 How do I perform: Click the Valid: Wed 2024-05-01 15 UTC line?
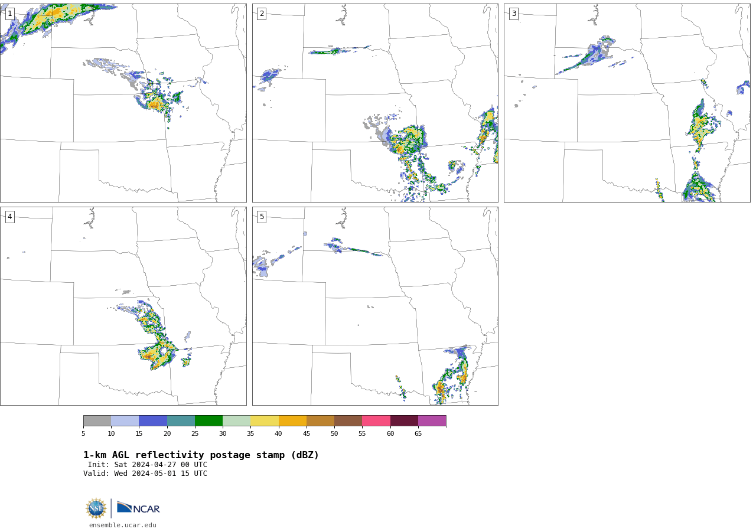coord(145,474)
